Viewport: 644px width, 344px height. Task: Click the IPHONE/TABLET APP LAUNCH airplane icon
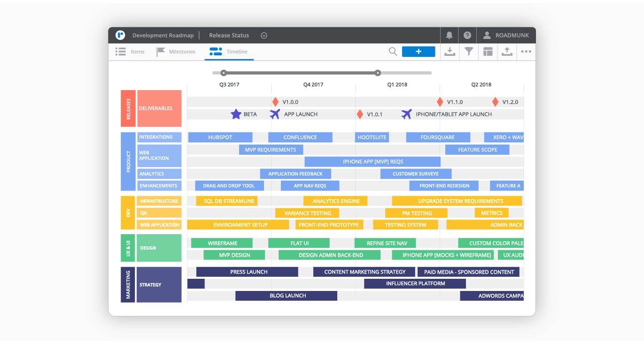406,114
